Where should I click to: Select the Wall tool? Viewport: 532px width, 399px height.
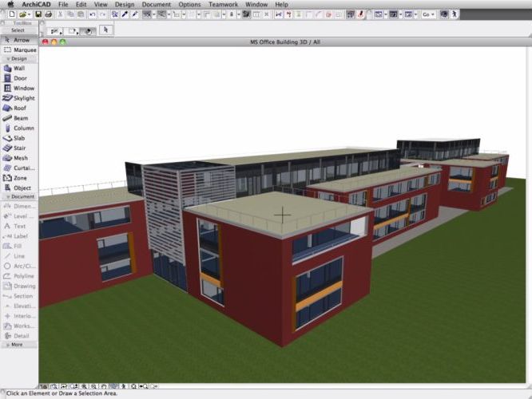coord(19,68)
